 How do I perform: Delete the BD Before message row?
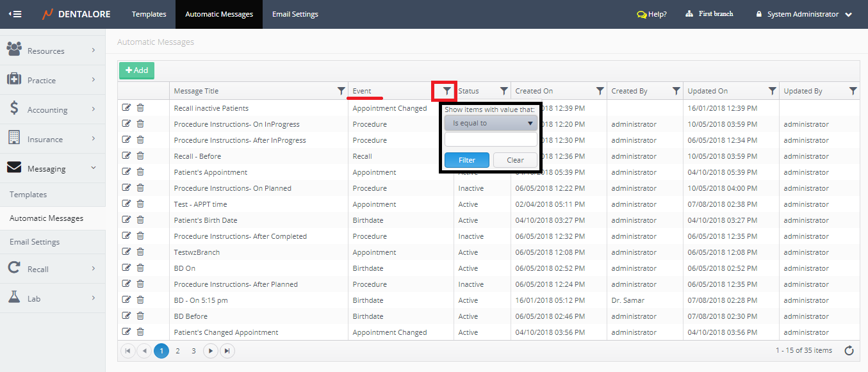[x=140, y=316]
